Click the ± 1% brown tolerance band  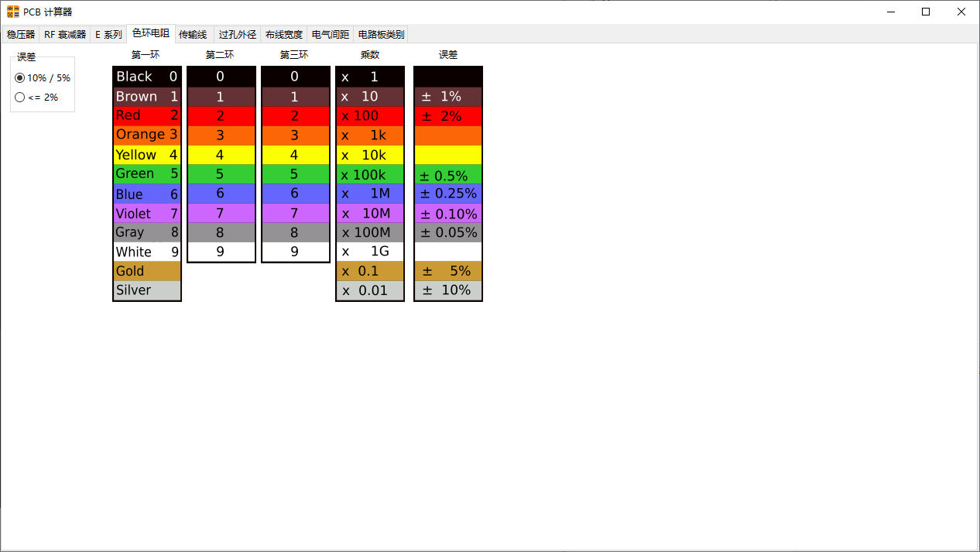pyautogui.click(x=447, y=97)
